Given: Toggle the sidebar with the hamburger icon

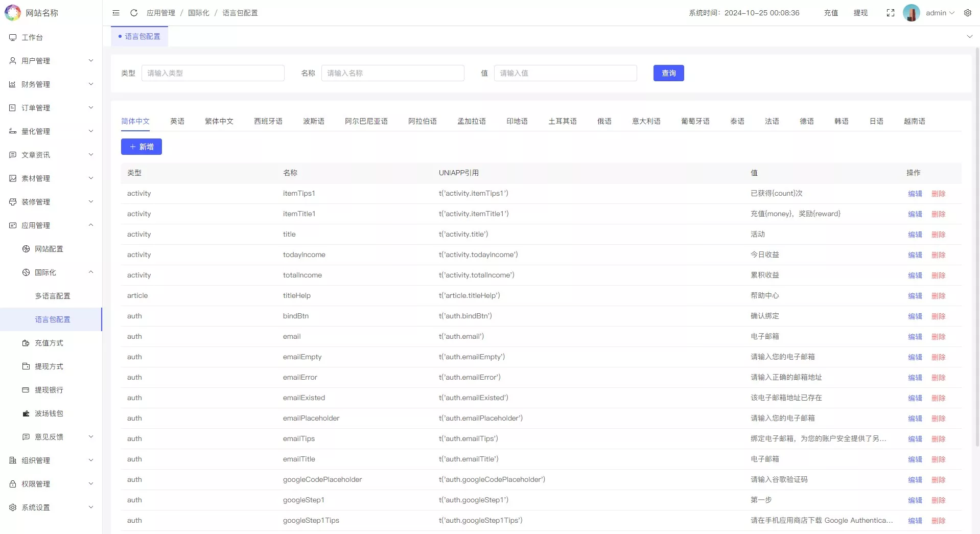Looking at the screenshot, I should click(116, 13).
